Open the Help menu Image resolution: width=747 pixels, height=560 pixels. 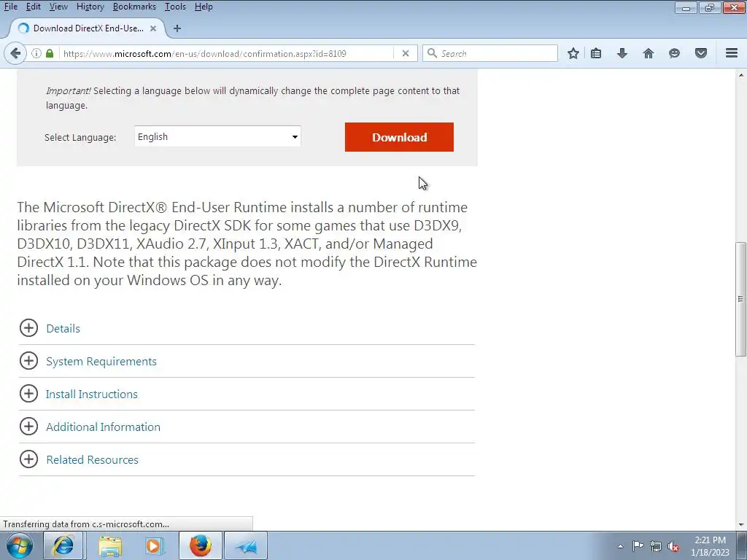(x=204, y=7)
